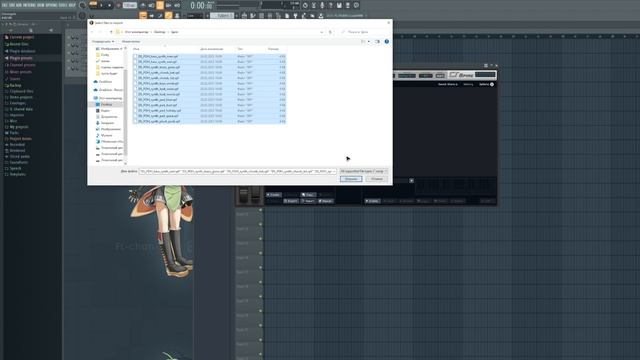Click the Up one level arrow
The width and height of the screenshot is (640, 360).
(x=111, y=32)
